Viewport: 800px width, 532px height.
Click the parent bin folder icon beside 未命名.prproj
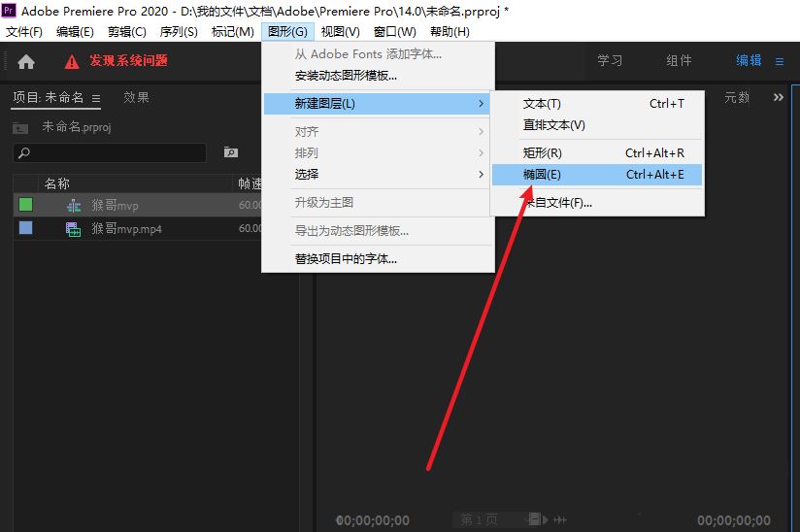point(19,127)
